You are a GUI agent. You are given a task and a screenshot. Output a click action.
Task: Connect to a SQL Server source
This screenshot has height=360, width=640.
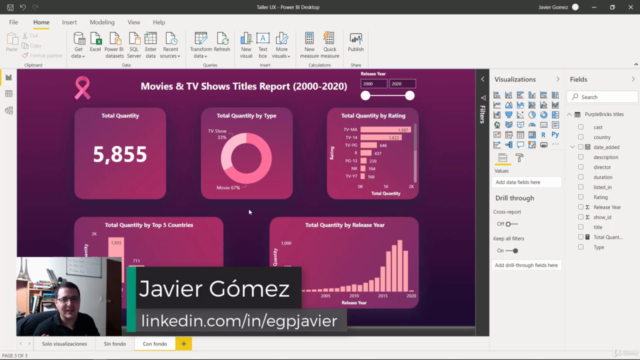point(134,45)
